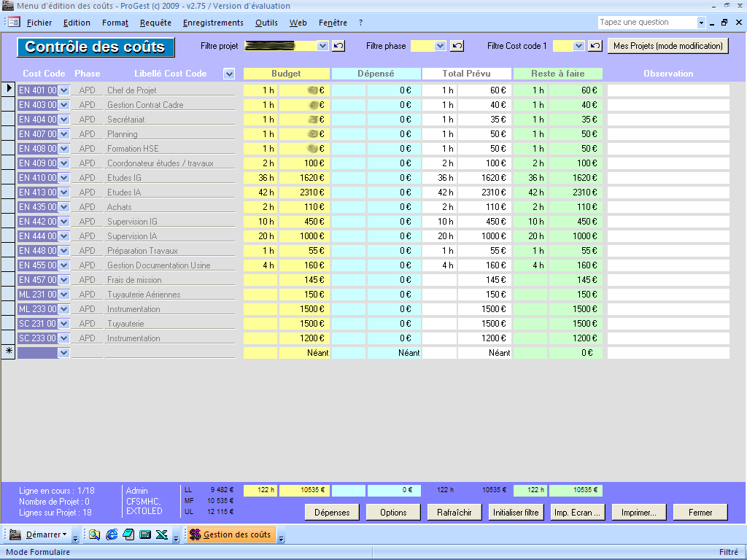Open the ? help menu
The image size is (747, 560).
[360, 23]
